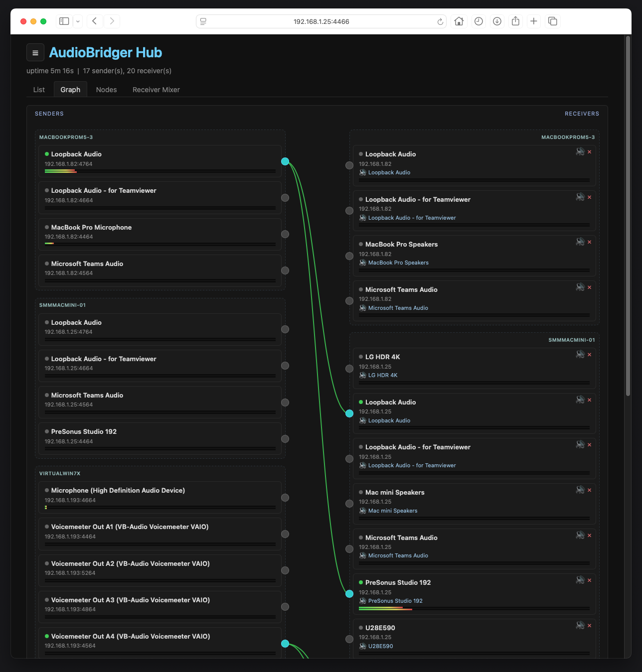Toggle speaker on the U28E590 receiver
This screenshot has height=672, width=642.
[x=580, y=625]
